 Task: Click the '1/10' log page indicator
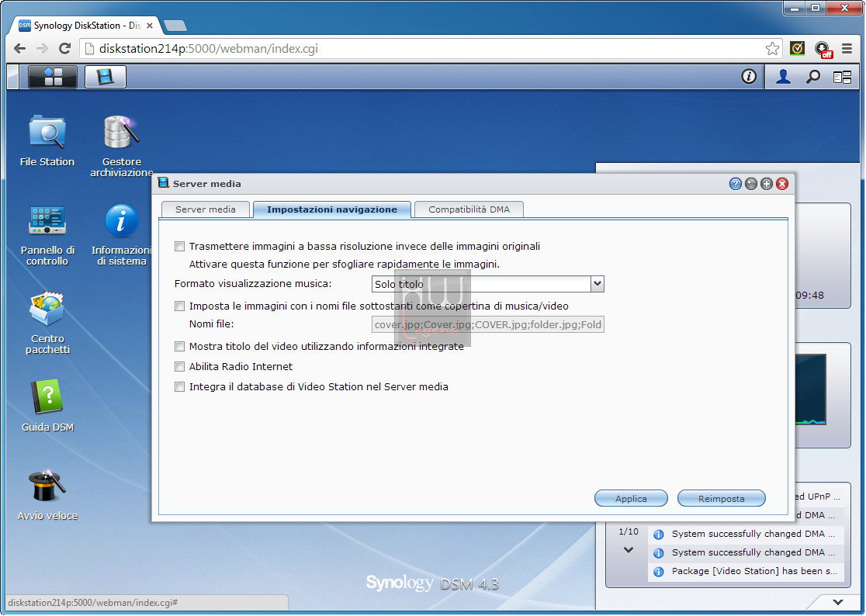[628, 531]
